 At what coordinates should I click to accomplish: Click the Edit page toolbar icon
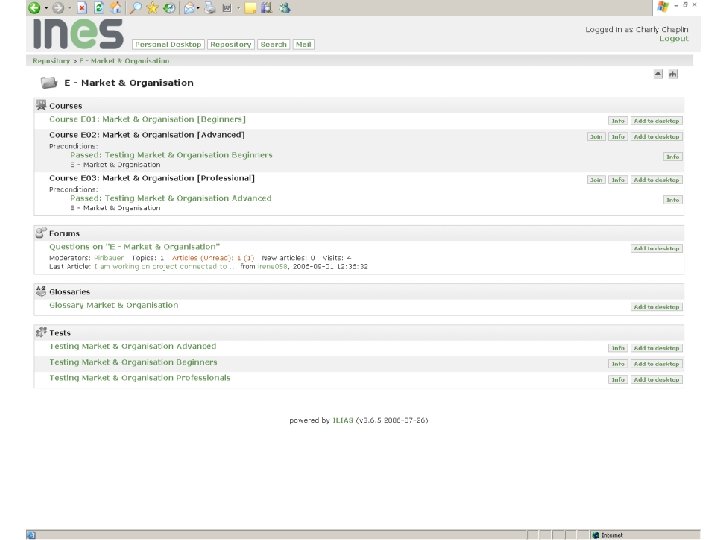point(227,8)
